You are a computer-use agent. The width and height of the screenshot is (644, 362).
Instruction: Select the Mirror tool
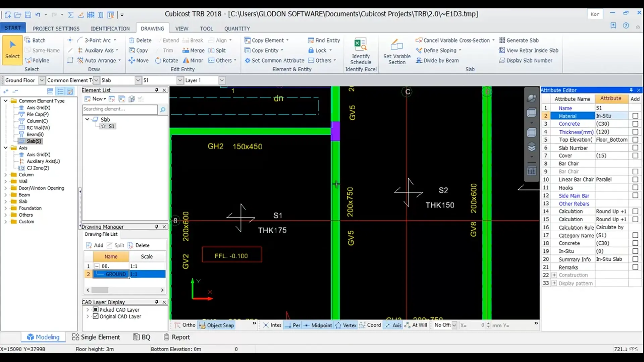click(x=193, y=61)
